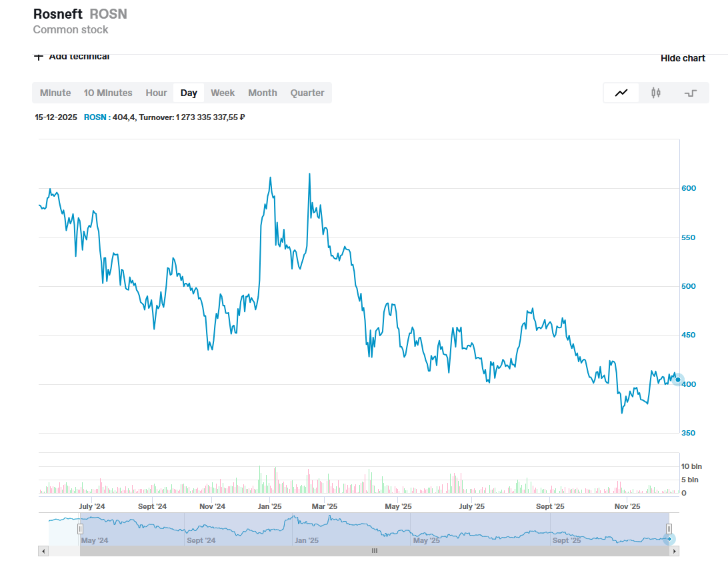Click the 350 price axis label
Image resolution: width=728 pixels, height=565 pixels.
tap(689, 433)
